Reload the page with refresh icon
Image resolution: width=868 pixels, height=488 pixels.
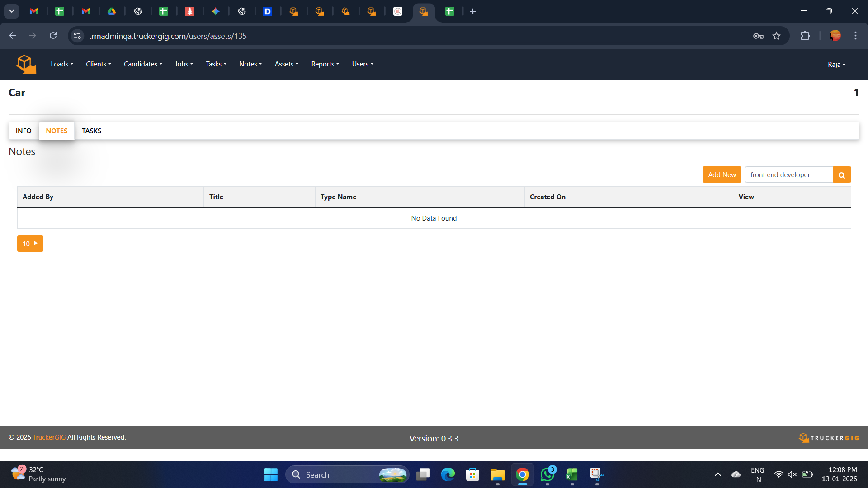coord(53,36)
